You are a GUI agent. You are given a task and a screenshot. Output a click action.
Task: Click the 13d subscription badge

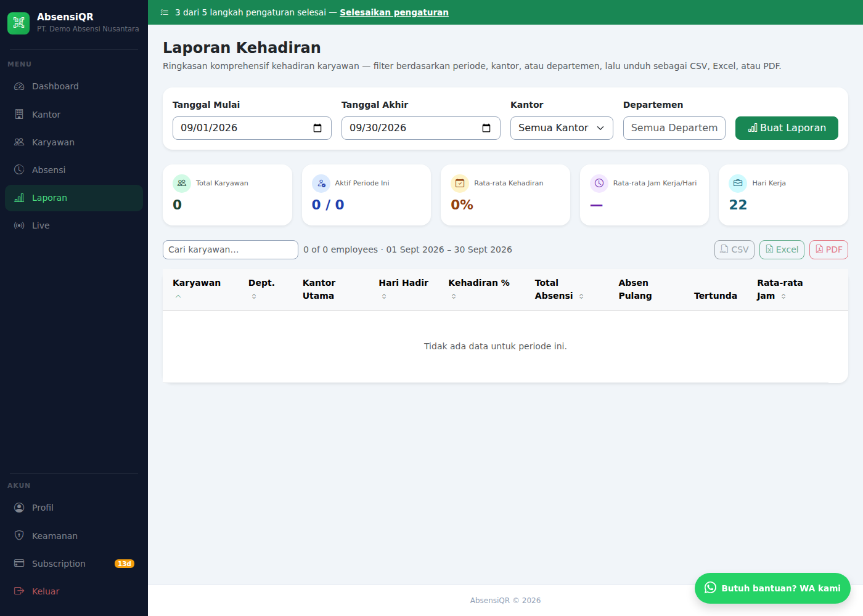coord(125,564)
